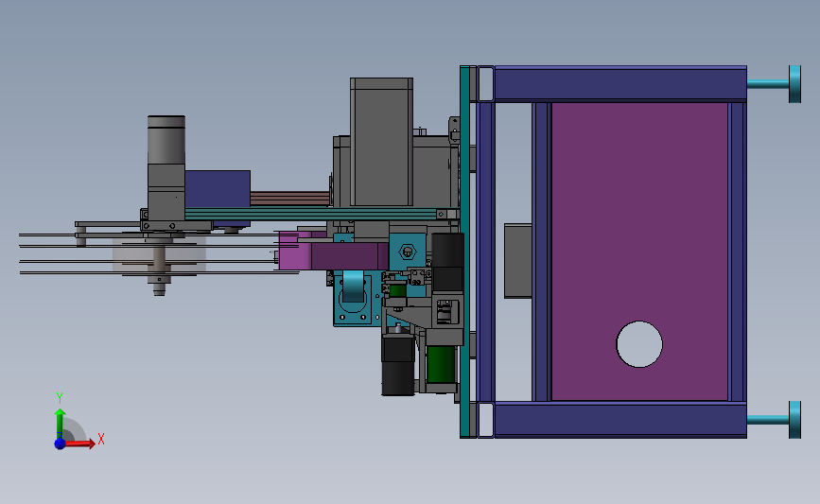
Task: Select the green cylinder at bottom
Action: tap(441, 364)
